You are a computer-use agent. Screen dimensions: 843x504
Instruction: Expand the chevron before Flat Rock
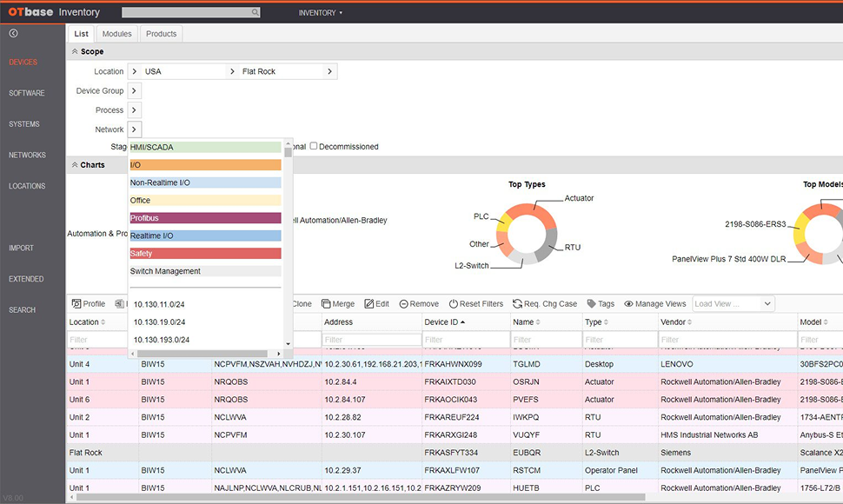(232, 71)
